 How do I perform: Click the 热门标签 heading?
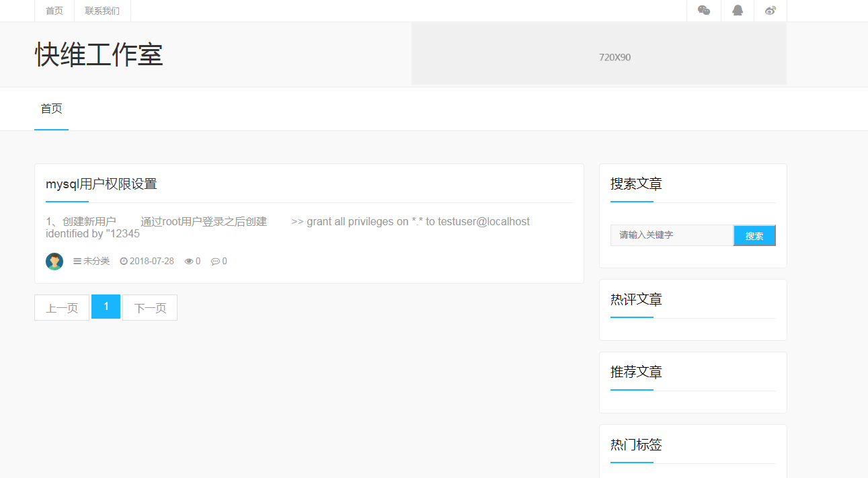coord(636,444)
